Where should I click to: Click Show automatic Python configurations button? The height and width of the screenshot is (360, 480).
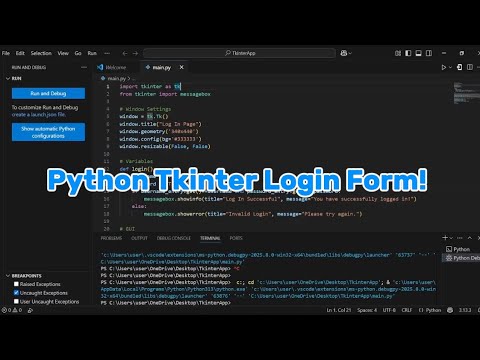(48, 132)
